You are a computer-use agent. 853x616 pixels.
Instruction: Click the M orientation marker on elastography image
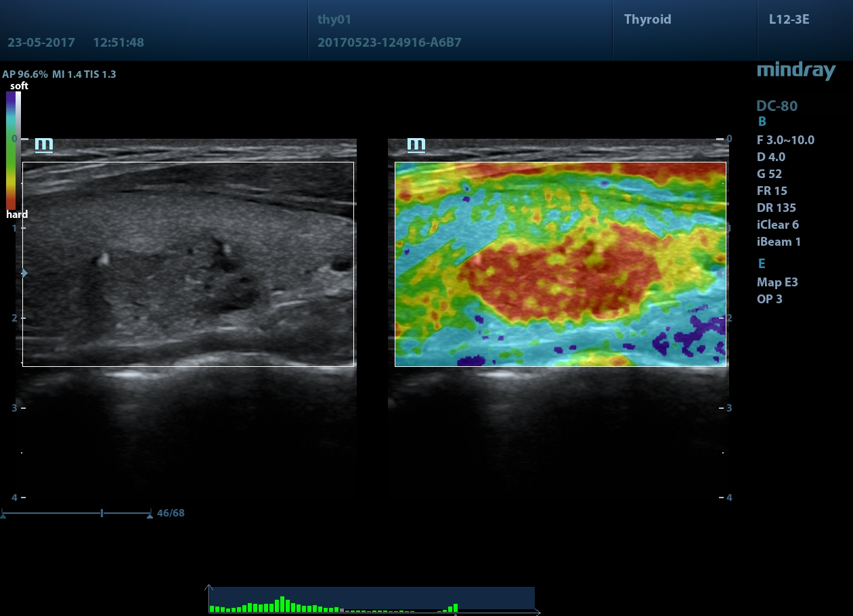point(416,145)
